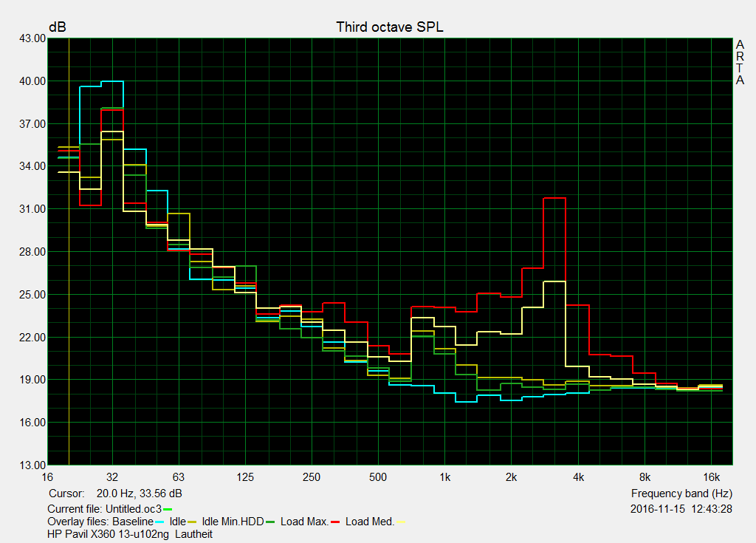Viewport: 756px width, 543px height.
Task: Click the 'Idle Min.HDD' legend label
Action: point(233,522)
